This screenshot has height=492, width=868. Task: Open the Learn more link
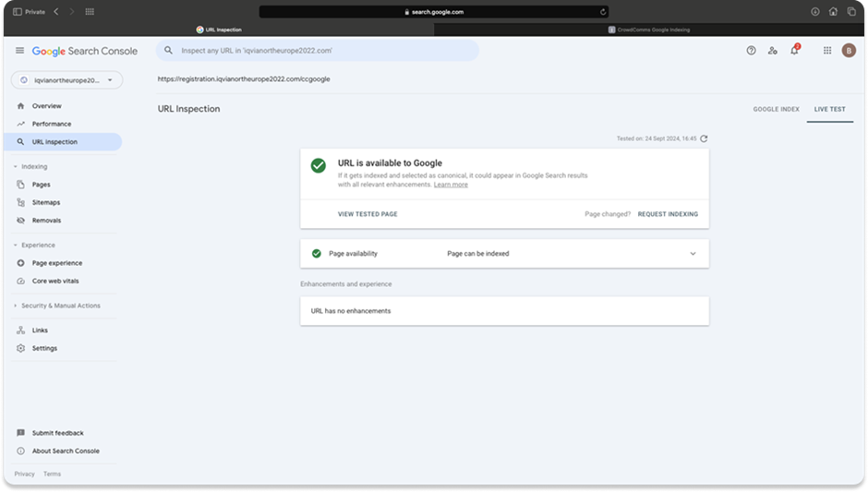click(451, 185)
